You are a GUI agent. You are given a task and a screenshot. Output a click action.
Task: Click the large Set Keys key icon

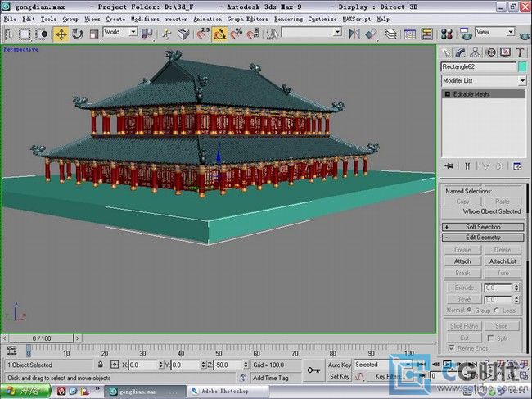click(x=313, y=370)
